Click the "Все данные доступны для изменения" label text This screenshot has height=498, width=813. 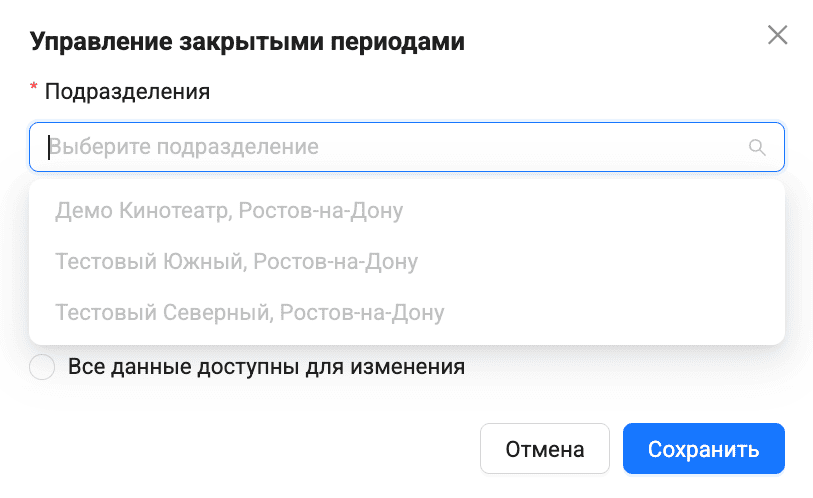pyautogui.click(x=266, y=366)
